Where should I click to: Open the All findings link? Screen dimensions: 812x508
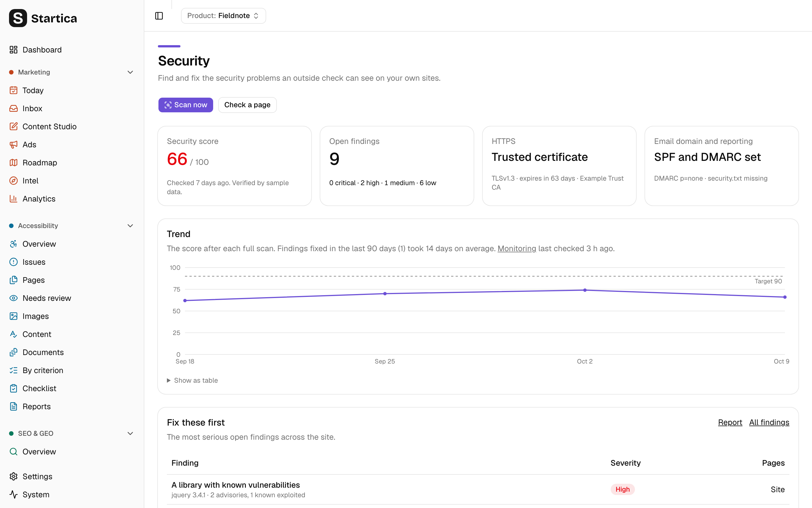(769, 422)
